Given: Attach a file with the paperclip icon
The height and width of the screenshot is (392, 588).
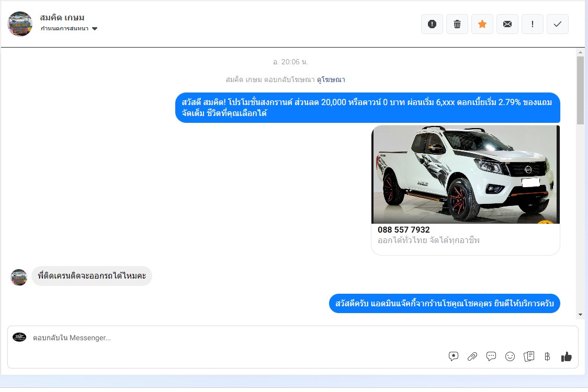Looking at the screenshot, I should (x=472, y=356).
